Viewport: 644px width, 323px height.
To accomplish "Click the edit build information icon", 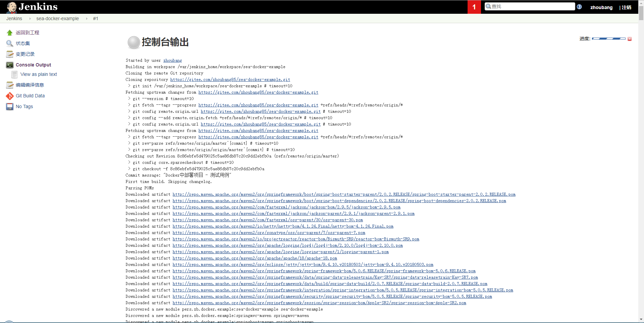I will click(10, 85).
